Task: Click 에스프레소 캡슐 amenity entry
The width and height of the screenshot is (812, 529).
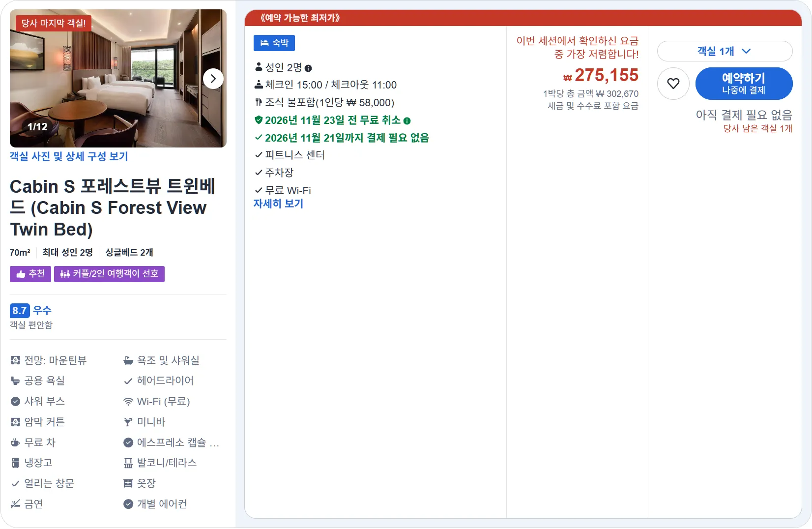Action: tap(171, 442)
